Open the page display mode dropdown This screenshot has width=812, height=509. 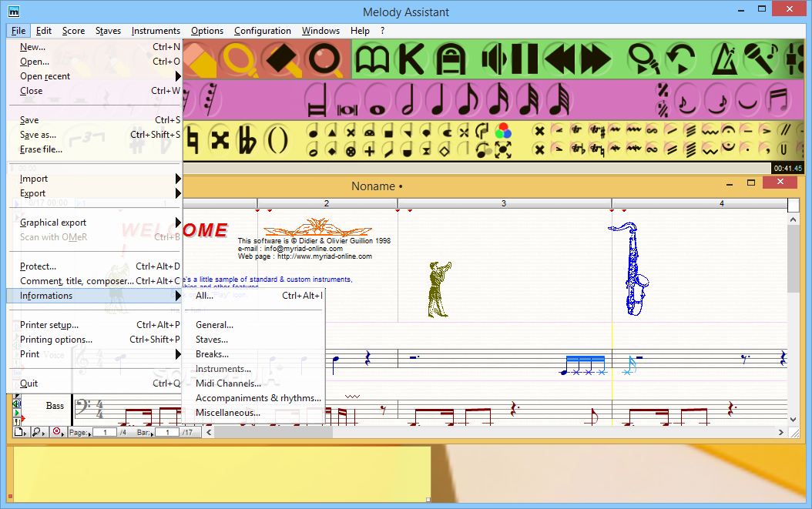pos(20,432)
